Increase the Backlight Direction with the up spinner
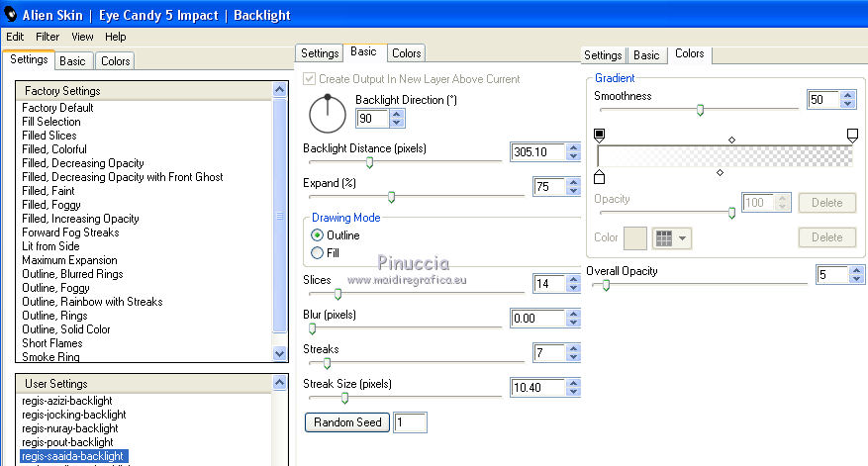Screen dimensions: 868x466 tap(396, 114)
